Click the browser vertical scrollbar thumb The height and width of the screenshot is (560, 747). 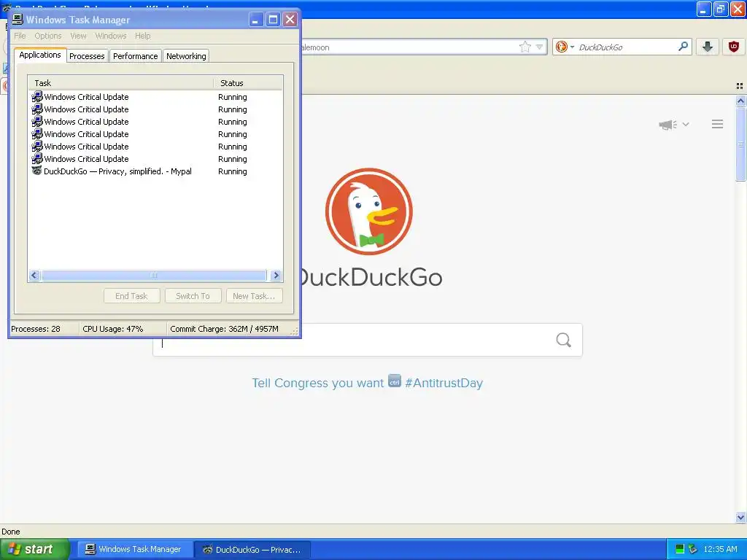click(x=740, y=144)
